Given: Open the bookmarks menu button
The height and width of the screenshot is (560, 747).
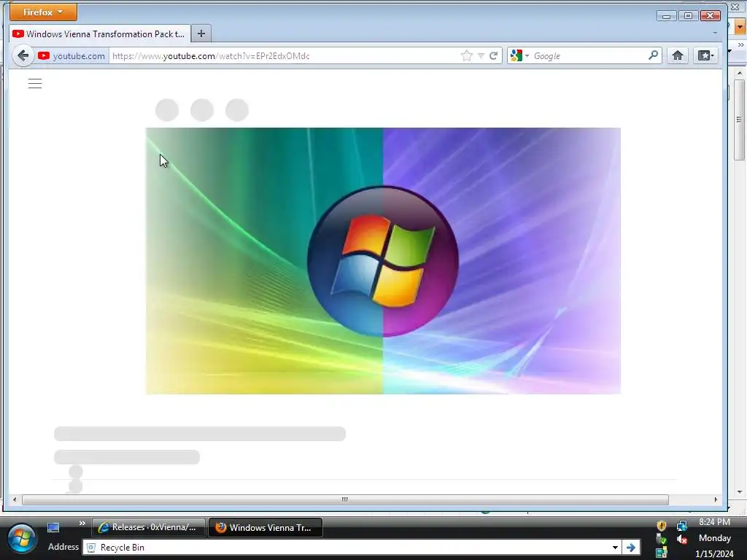Looking at the screenshot, I should (705, 55).
